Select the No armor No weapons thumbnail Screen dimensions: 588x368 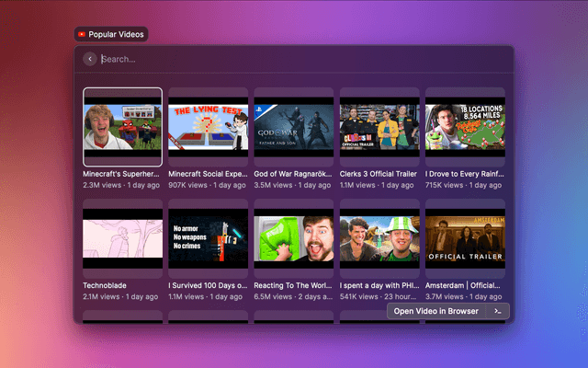point(209,238)
